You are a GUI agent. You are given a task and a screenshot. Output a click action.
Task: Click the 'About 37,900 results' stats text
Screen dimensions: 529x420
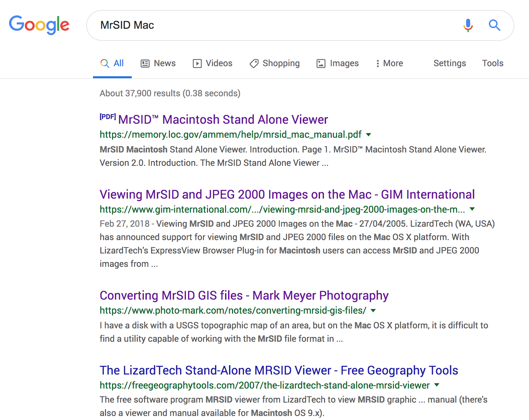170,93
